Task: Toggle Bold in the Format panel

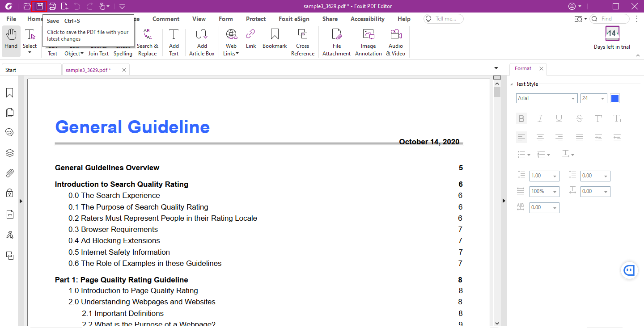Action: pyautogui.click(x=521, y=118)
